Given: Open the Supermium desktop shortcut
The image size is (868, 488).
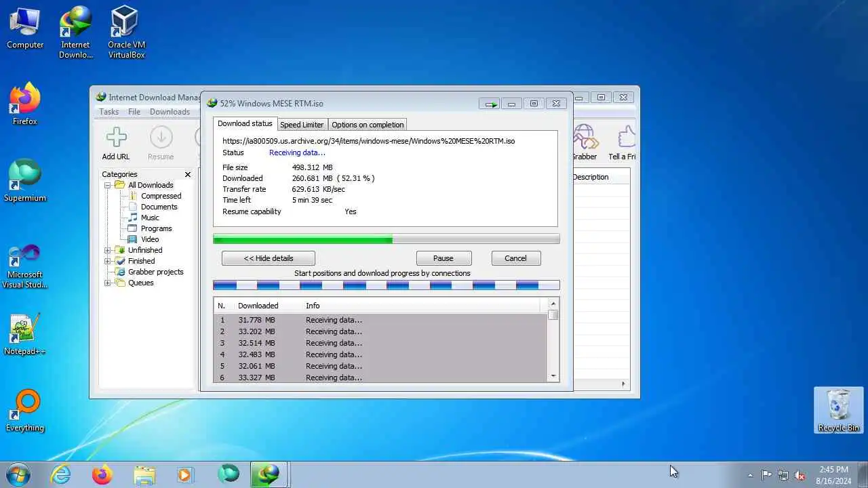Looking at the screenshot, I should pyautogui.click(x=25, y=180).
